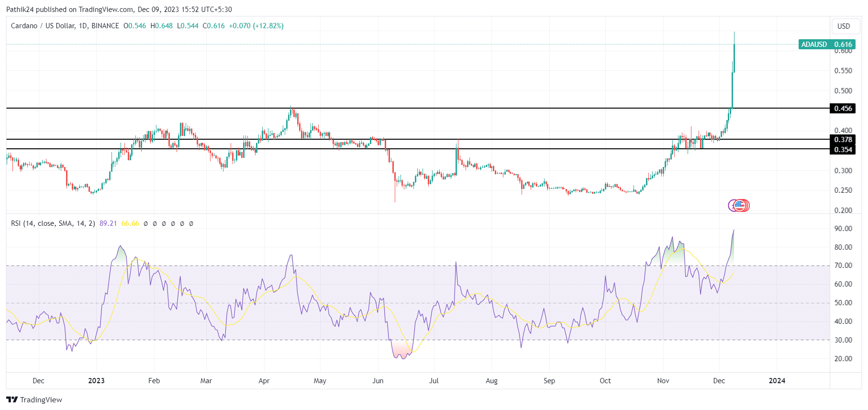Select the 0.354 horizontal line price label
Image resolution: width=868 pixels, height=410 pixels.
[843, 150]
